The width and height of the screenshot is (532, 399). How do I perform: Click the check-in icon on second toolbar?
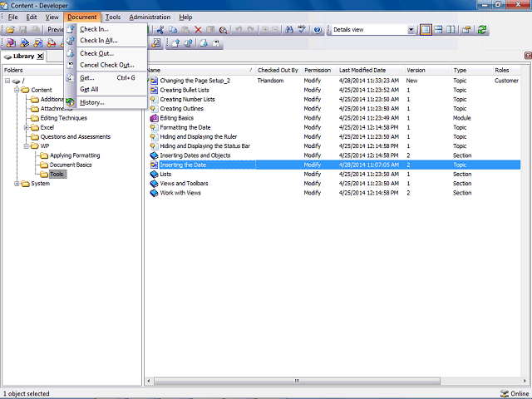(x=175, y=43)
